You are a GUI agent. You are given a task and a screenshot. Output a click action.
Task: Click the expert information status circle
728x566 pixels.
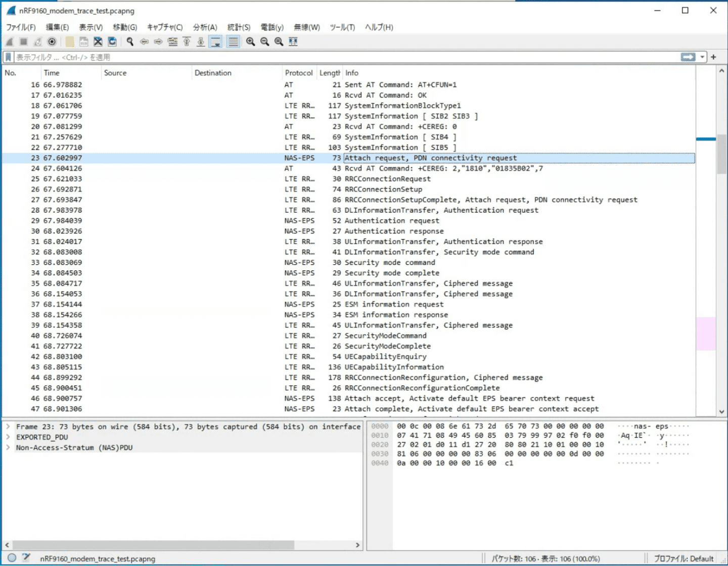12,558
